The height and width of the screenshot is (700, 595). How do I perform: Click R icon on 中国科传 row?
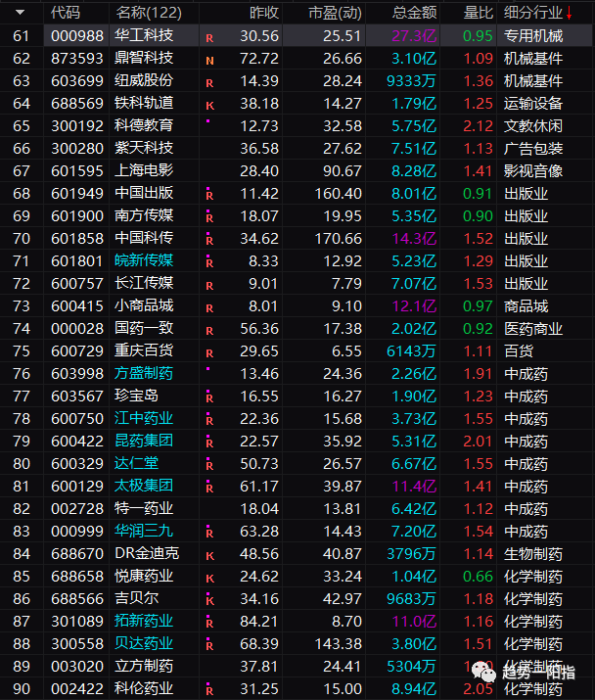click(209, 240)
